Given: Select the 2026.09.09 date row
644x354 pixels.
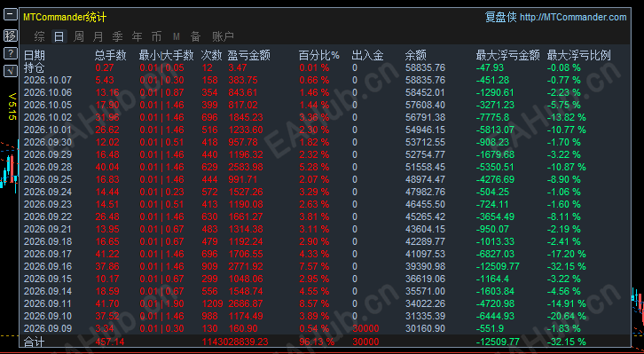Looking at the screenshot, I should coord(48,328).
